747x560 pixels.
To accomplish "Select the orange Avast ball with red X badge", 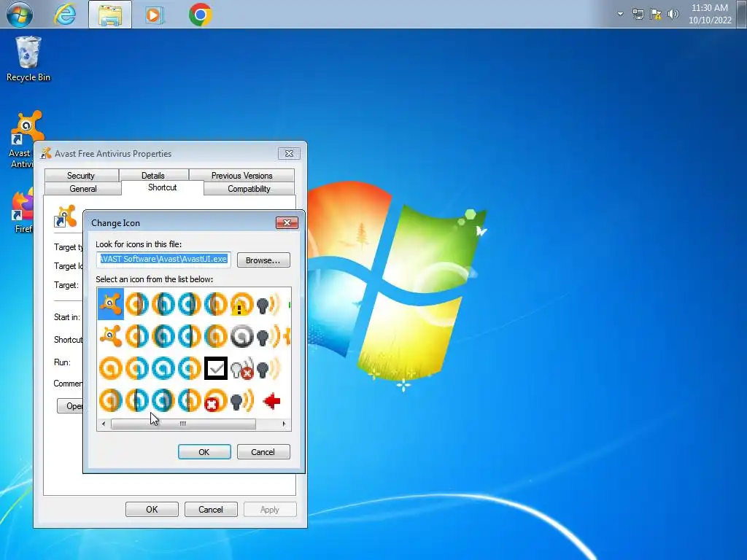I will [215, 401].
